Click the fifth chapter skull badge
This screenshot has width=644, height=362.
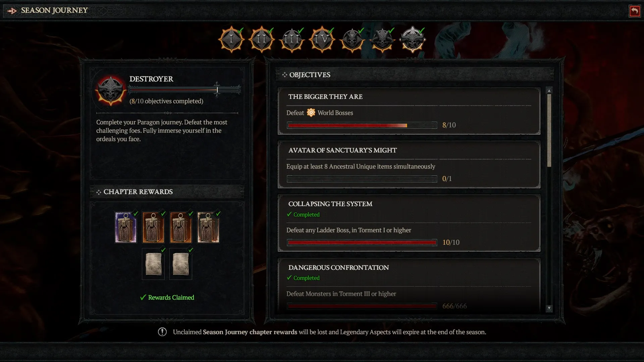[x=352, y=39]
